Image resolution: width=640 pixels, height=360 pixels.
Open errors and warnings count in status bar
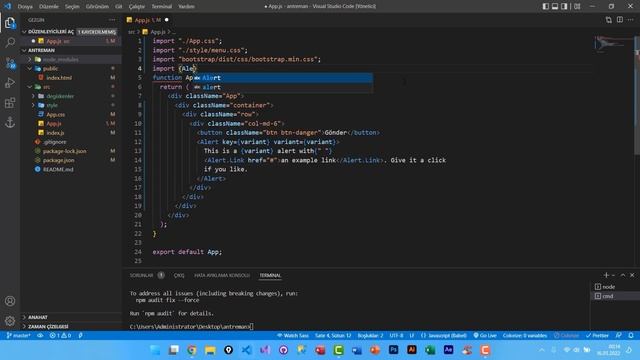coord(60,336)
